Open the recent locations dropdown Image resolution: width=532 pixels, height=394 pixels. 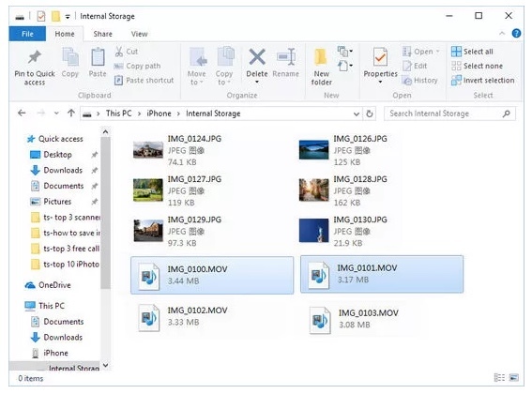point(56,114)
